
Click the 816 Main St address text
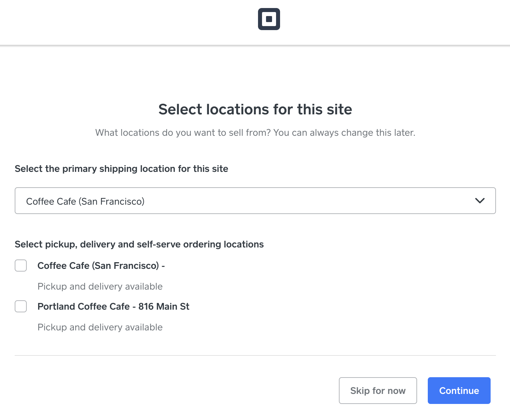pyautogui.click(x=164, y=306)
